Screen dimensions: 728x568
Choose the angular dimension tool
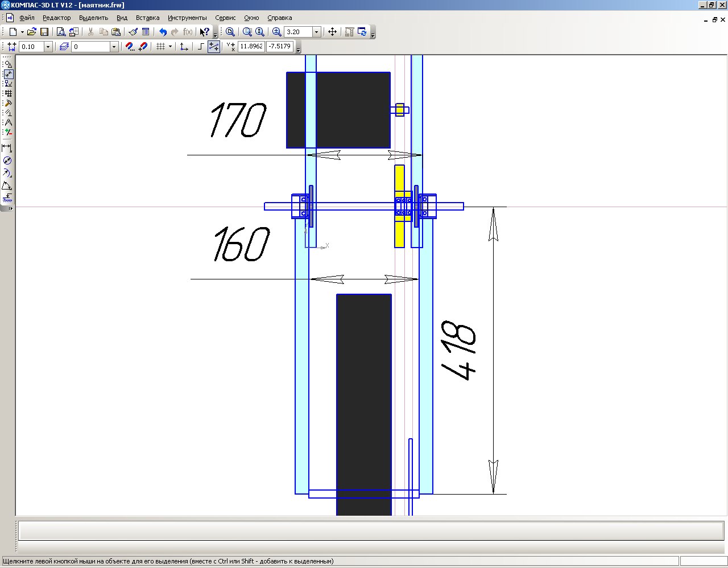7,186
